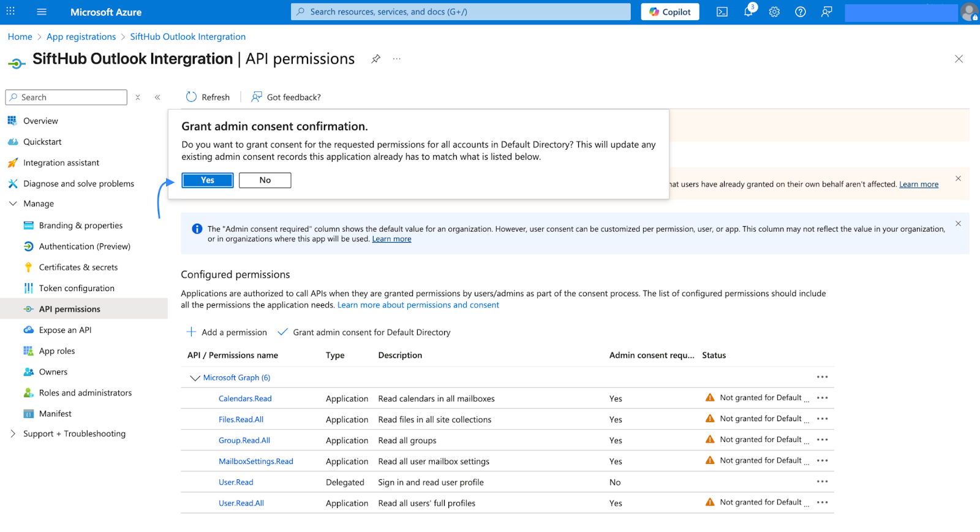Open Learn more about permissions and consent
The width and height of the screenshot is (980, 532).
pyautogui.click(x=418, y=305)
